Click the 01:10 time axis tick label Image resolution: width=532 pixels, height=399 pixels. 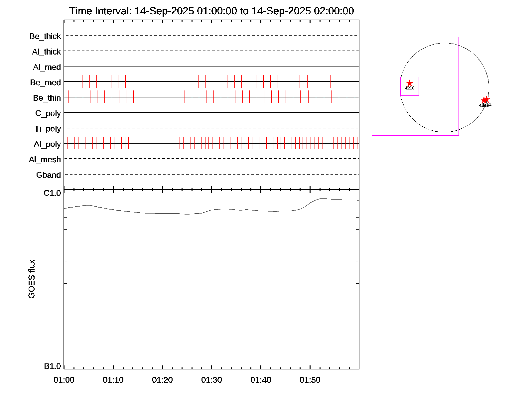pos(113,380)
